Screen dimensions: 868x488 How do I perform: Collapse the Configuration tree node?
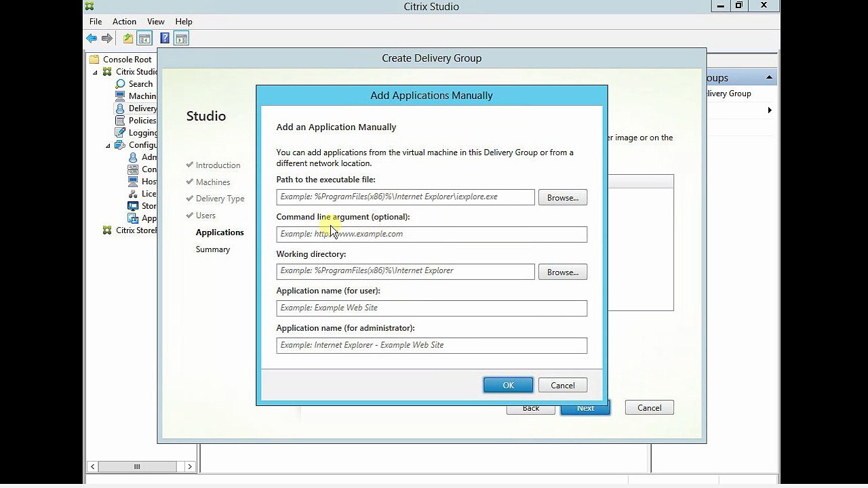click(x=108, y=145)
